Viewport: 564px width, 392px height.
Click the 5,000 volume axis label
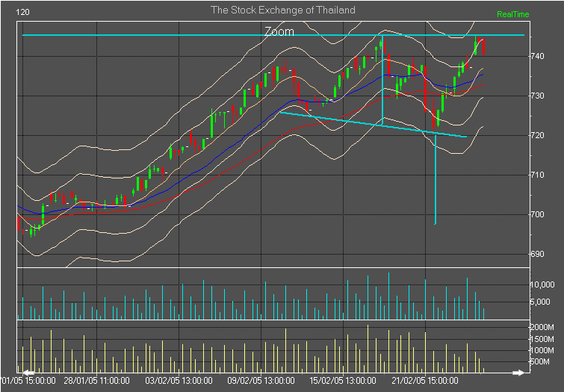coord(540,302)
